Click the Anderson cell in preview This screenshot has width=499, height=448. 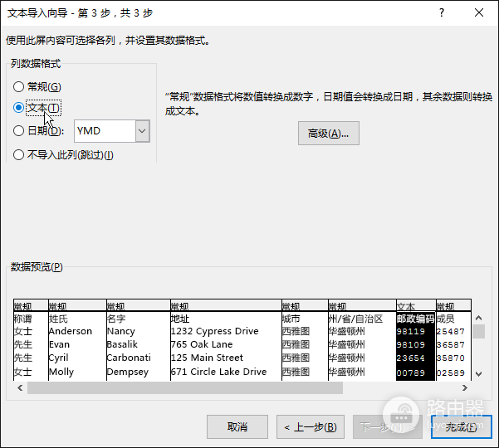click(71, 331)
